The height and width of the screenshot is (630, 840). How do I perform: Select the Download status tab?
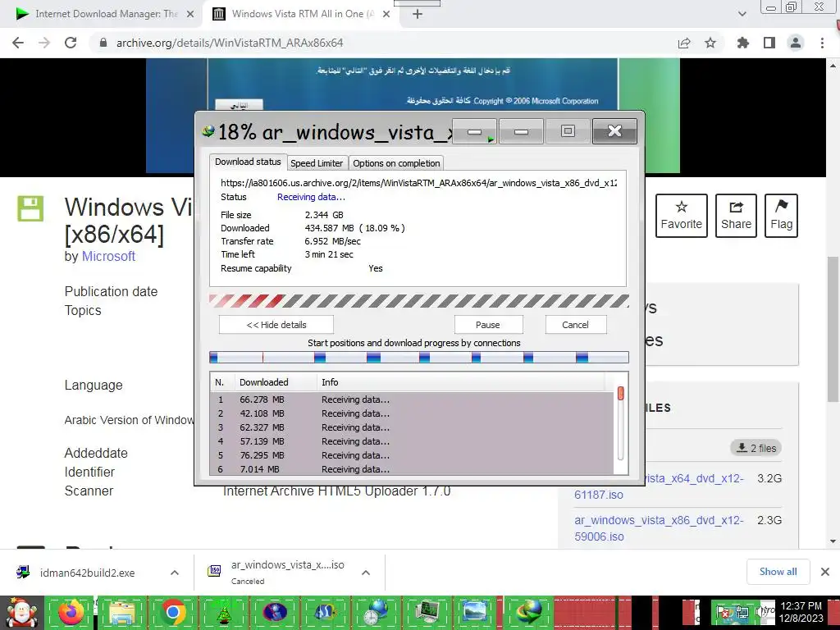248,162
